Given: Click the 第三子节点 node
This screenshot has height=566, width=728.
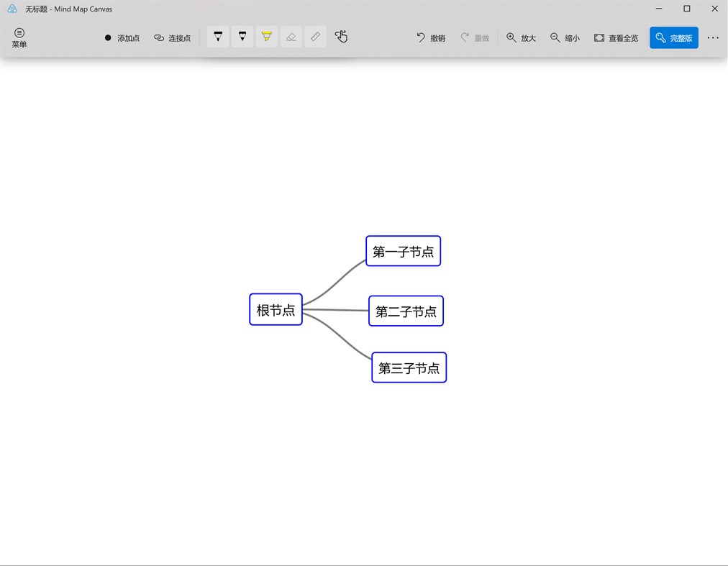Looking at the screenshot, I should pyautogui.click(x=409, y=367).
